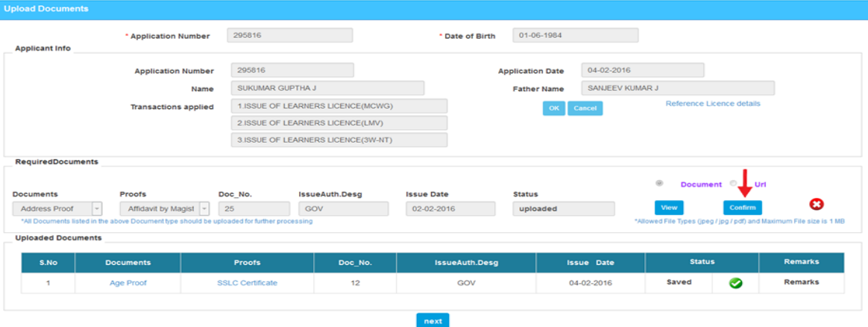Click the Issue Date field
The height and width of the screenshot is (327, 868).
(450, 209)
